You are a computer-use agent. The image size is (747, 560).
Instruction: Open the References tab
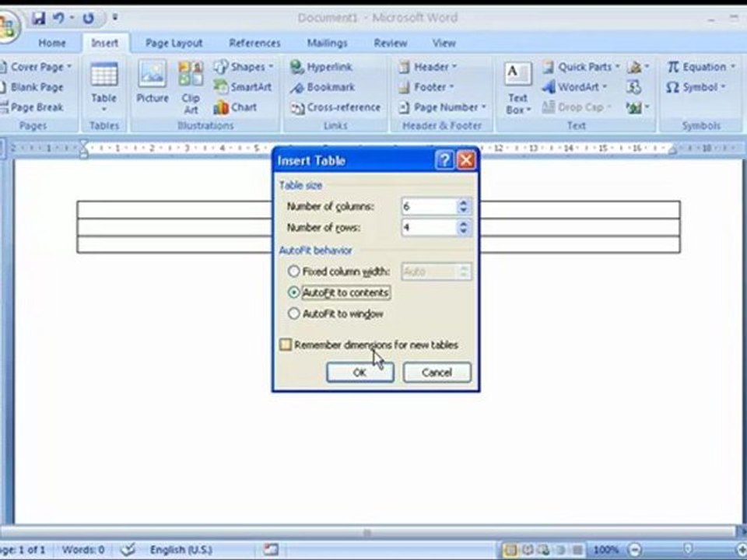pyautogui.click(x=255, y=43)
